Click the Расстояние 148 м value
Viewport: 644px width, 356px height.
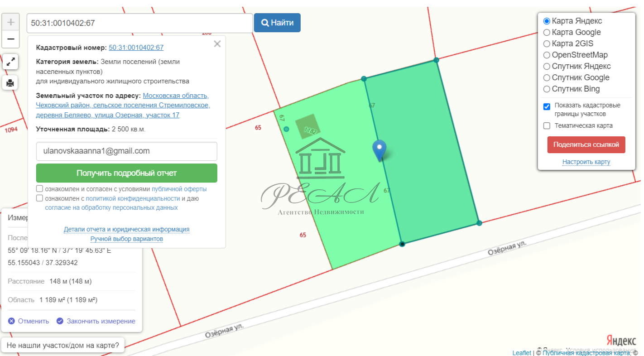pos(70,281)
